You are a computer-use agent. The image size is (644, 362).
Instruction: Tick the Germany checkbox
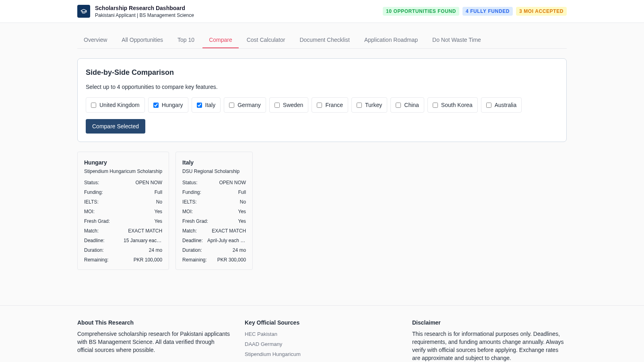coord(231,105)
